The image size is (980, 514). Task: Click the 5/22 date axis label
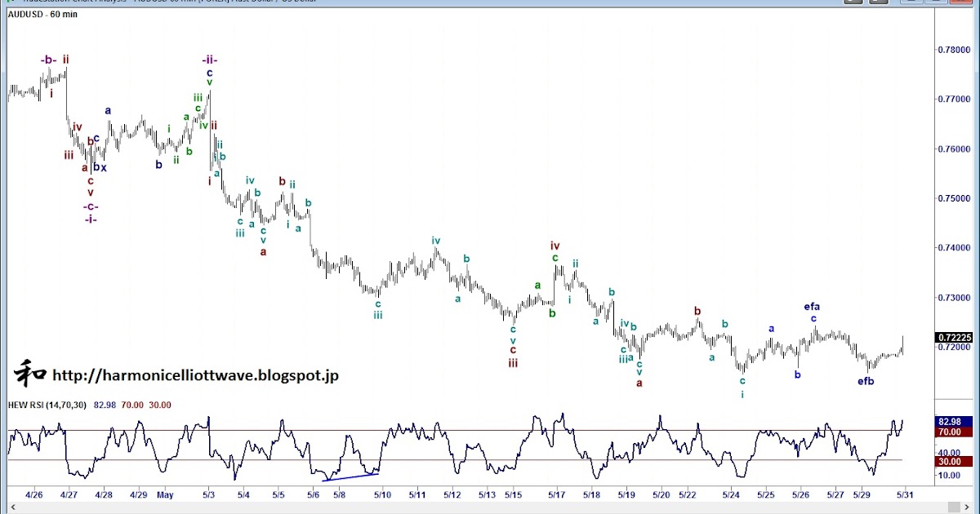click(688, 494)
